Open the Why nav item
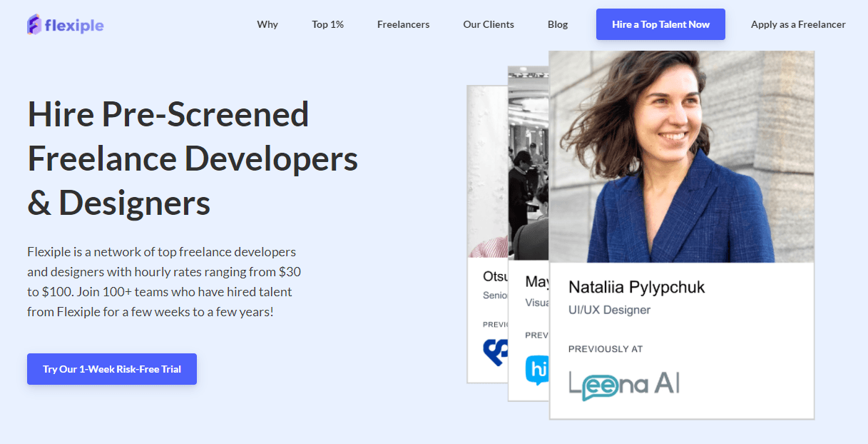This screenshot has height=444, width=868. point(267,24)
